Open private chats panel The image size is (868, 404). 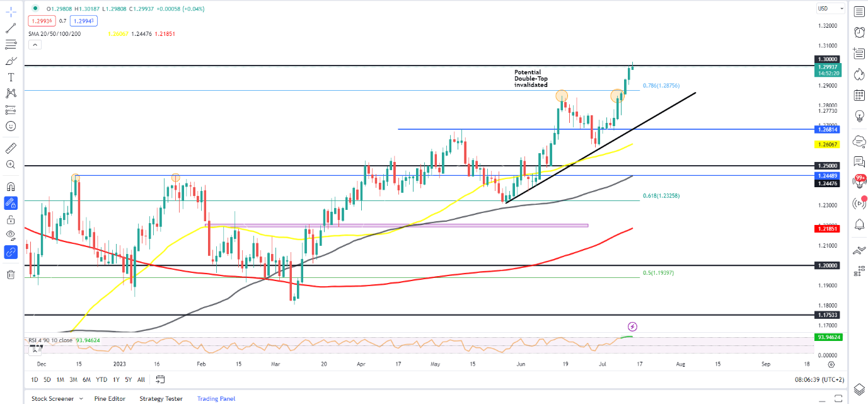pyautogui.click(x=859, y=162)
